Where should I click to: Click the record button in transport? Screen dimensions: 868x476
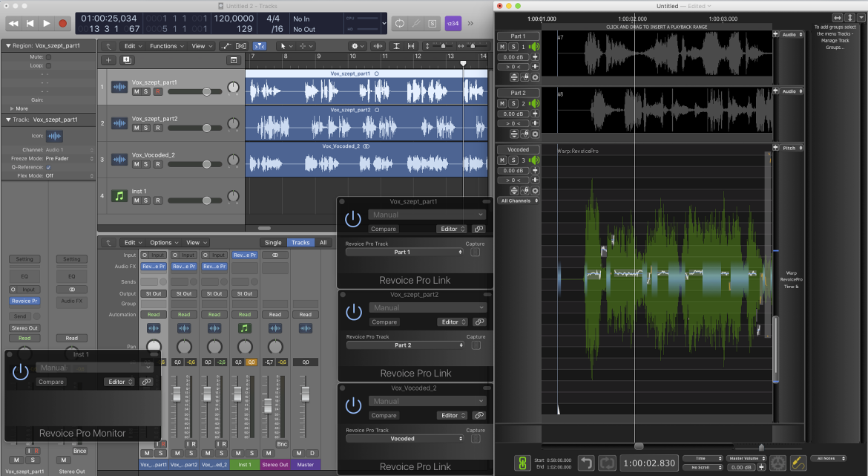click(62, 23)
